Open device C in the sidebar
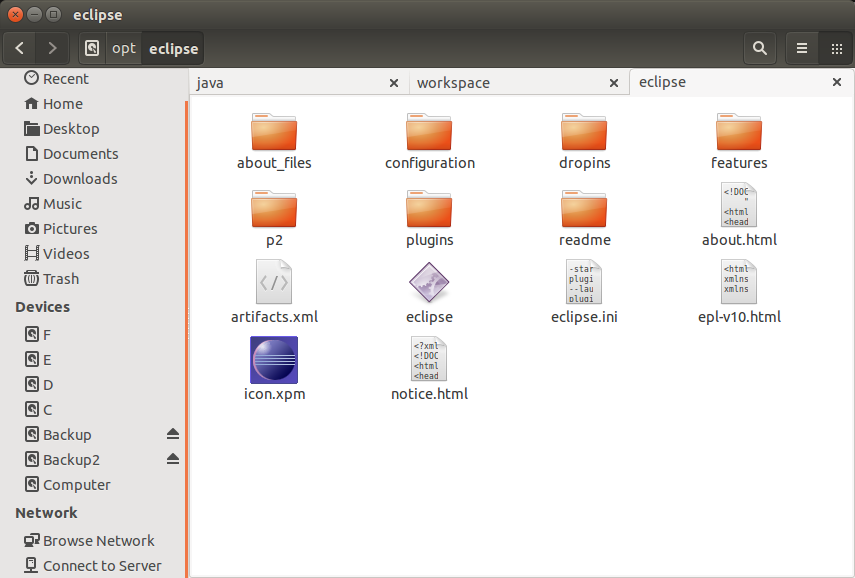 [94, 410]
